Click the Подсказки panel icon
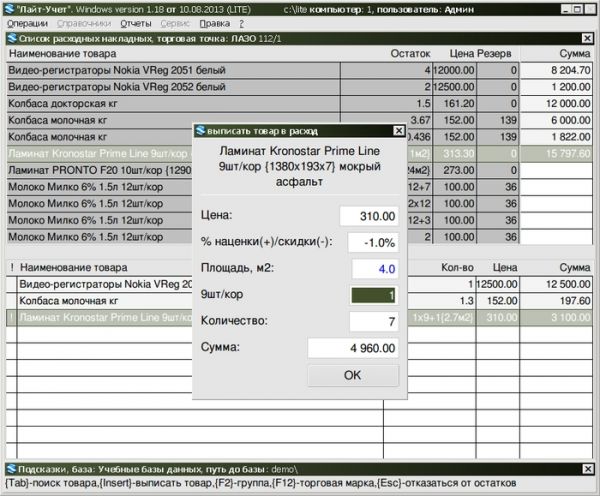The width and height of the screenshot is (600, 496). [x=9, y=469]
